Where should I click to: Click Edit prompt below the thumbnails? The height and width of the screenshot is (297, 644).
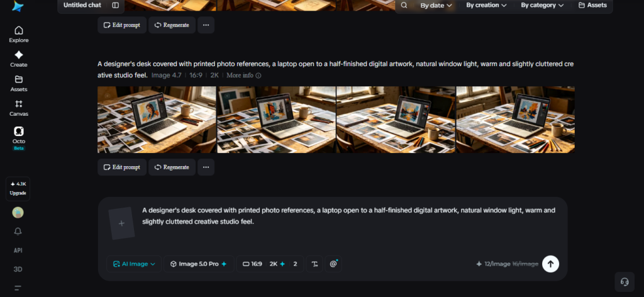[122, 167]
